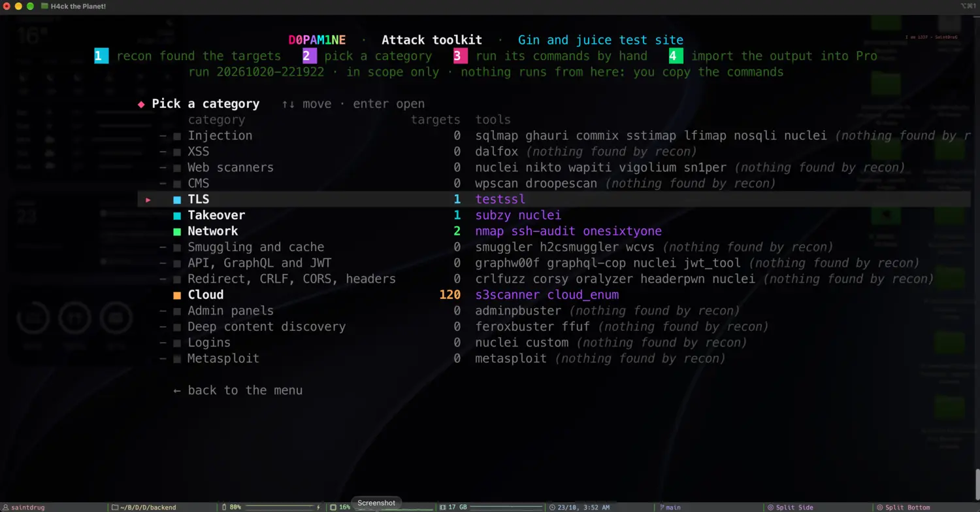Click the green square marker beside Network
The height and width of the screenshot is (512, 980).
pos(177,231)
